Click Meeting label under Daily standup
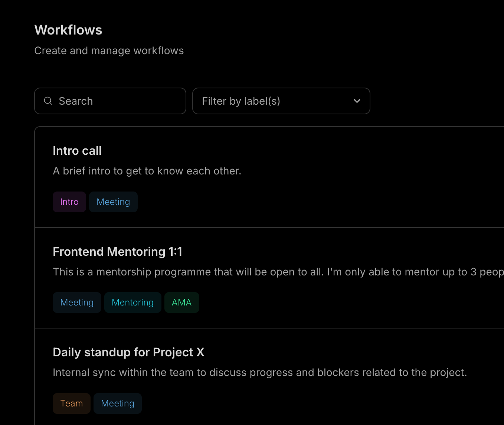504x425 pixels. point(118,403)
